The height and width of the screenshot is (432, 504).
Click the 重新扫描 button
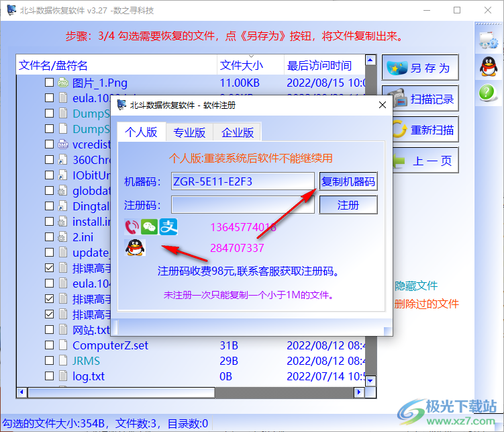(x=424, y=129)
